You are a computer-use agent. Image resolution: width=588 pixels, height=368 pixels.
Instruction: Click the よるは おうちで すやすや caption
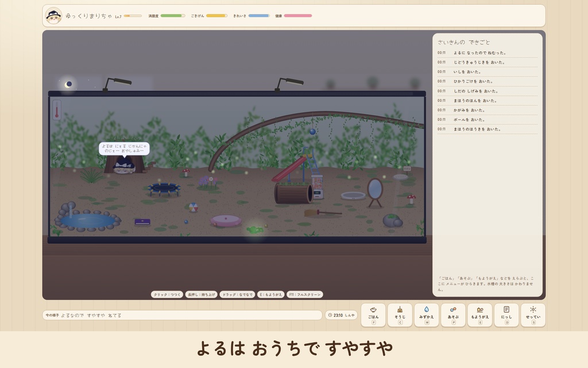295,348
